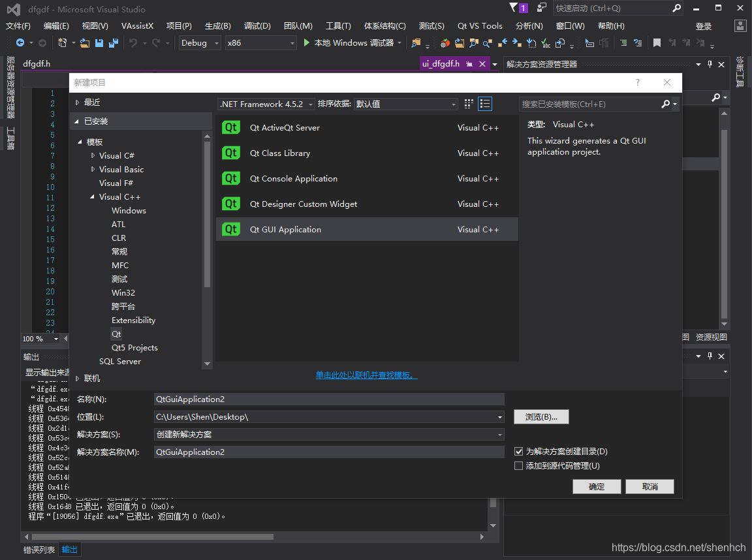Select the Qt5 Projects tree item

tap(134, 348)
